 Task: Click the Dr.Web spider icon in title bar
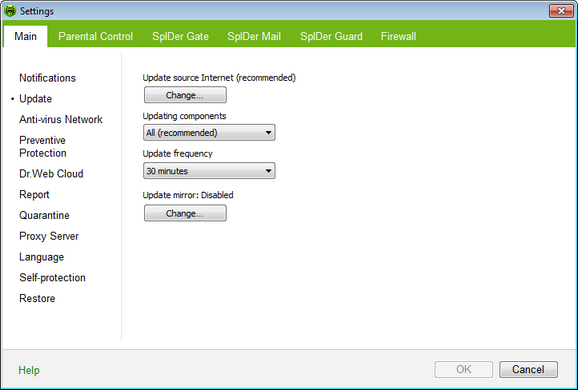pyautogui.click(x=10, y=11)
